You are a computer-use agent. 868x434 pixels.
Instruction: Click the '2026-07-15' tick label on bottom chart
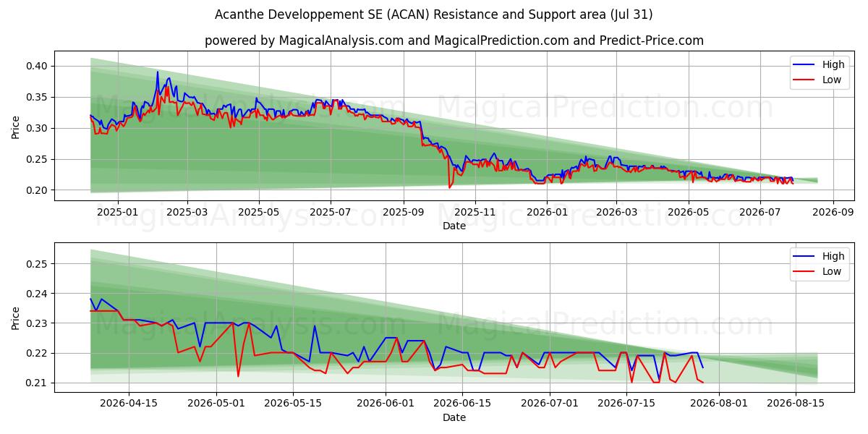coord(626,404)
